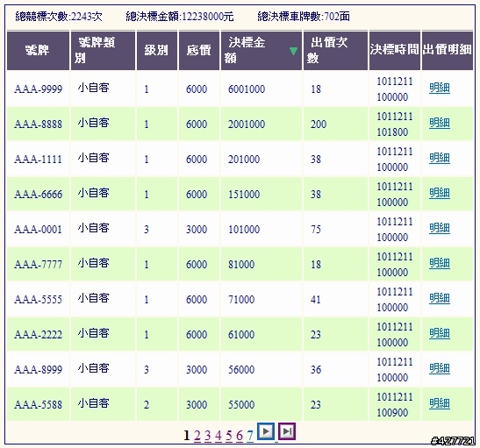Click 小自客 category in AAA-9999 row
The width and height of the screenshot is (480, 448).
(x=93, y=88)
